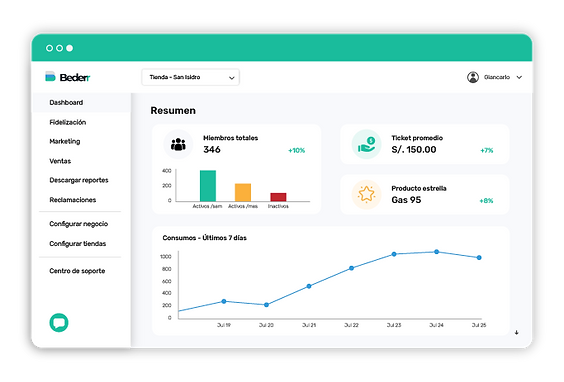Click the Jul 24 data point

(436, 252)
